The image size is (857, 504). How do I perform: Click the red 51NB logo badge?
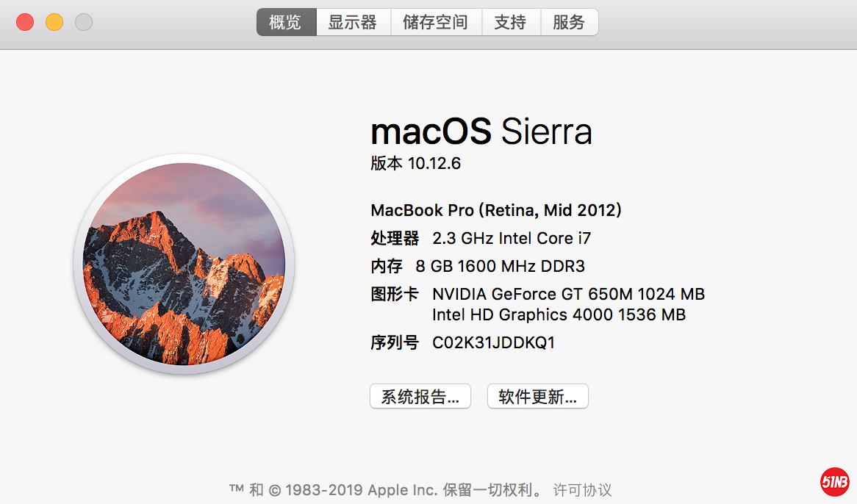(x=835, y=482)
